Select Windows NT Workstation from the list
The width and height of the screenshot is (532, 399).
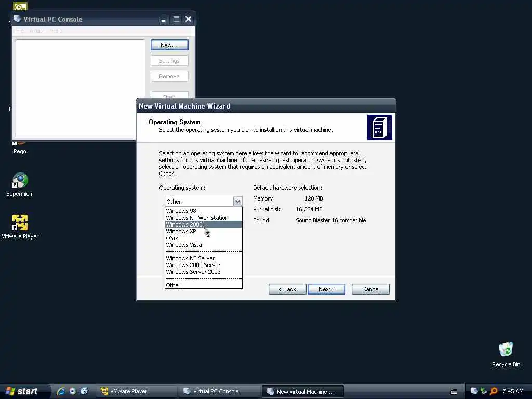[203, 218]
